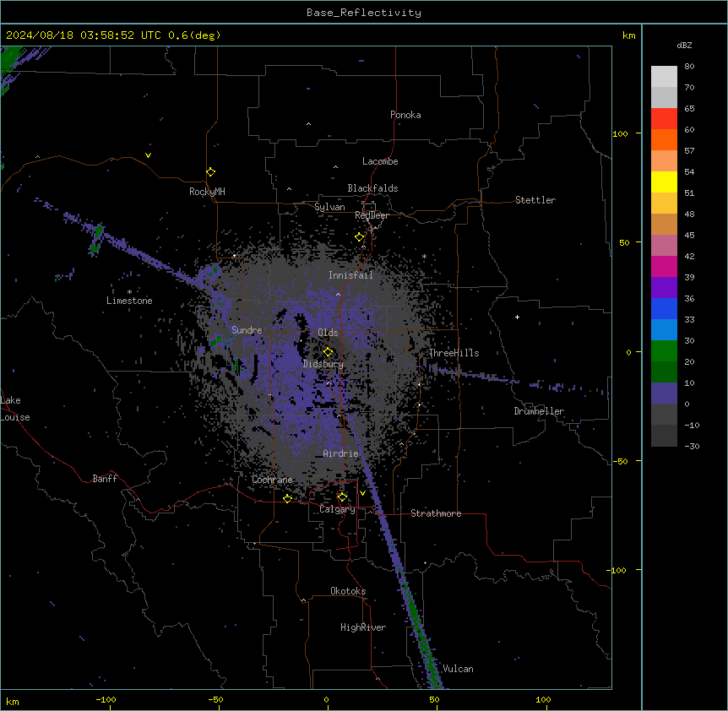Click the yellow station marker near RockyMH
This screenshot has height=711, width=728.
click(210, 172)
